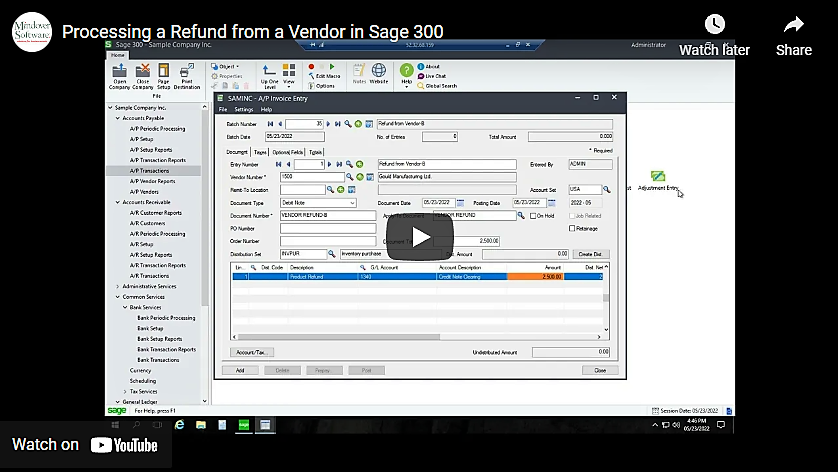The width and height of the screenshot is (838, 472).
Task: Open Vendor Number finder magnifier
Action: point(350,177)
